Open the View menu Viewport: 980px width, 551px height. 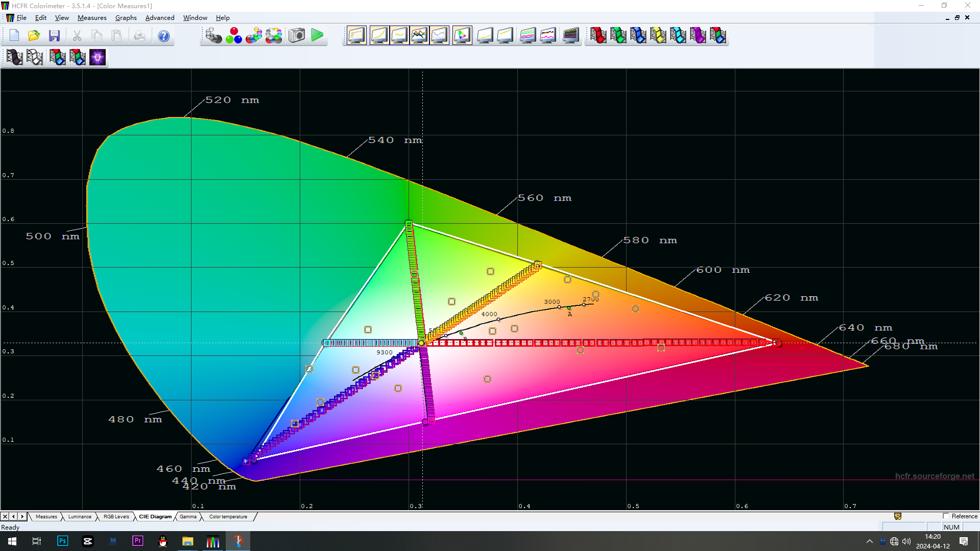62,17
